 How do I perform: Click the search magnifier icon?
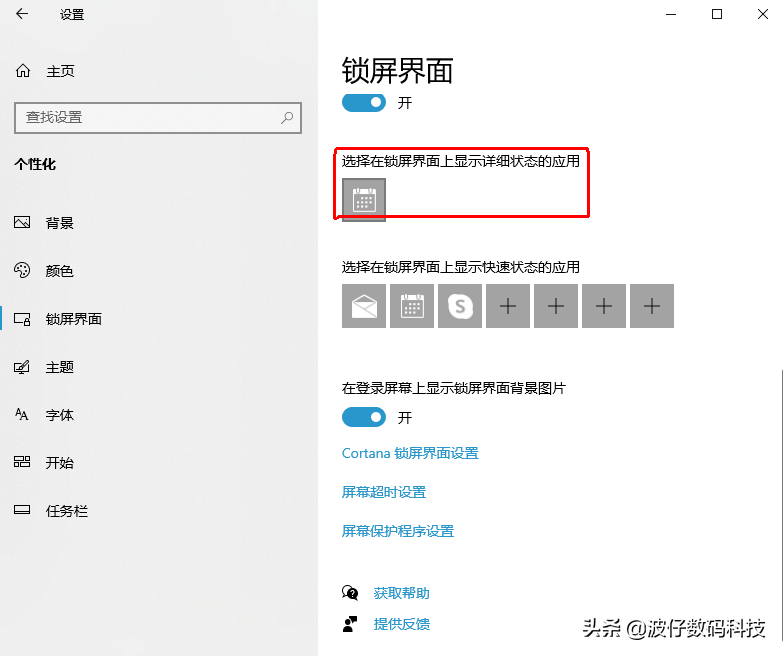tap(287, 118)
